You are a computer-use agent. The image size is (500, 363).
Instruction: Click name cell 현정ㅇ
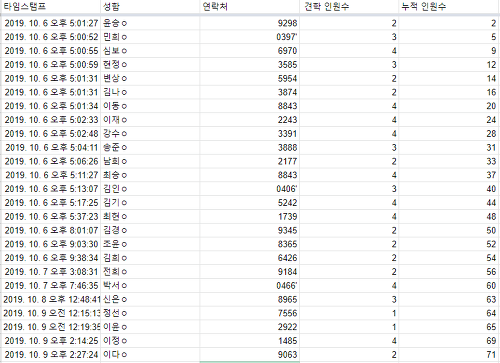coord(150,64)
